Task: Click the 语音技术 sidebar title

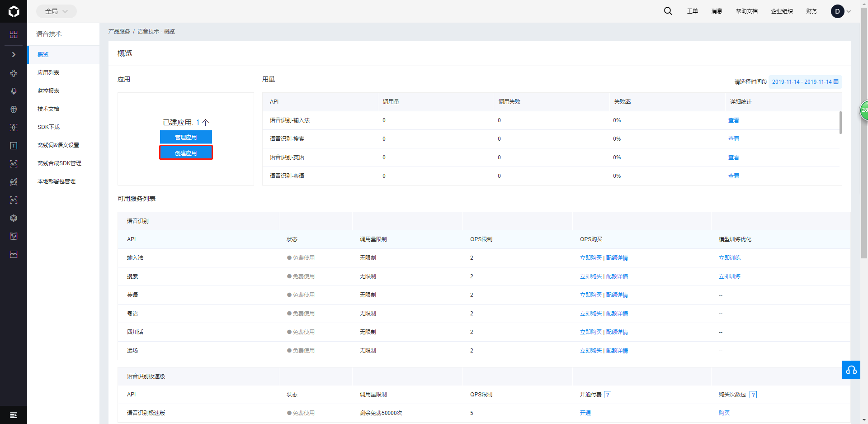Action: pos(49,34)
